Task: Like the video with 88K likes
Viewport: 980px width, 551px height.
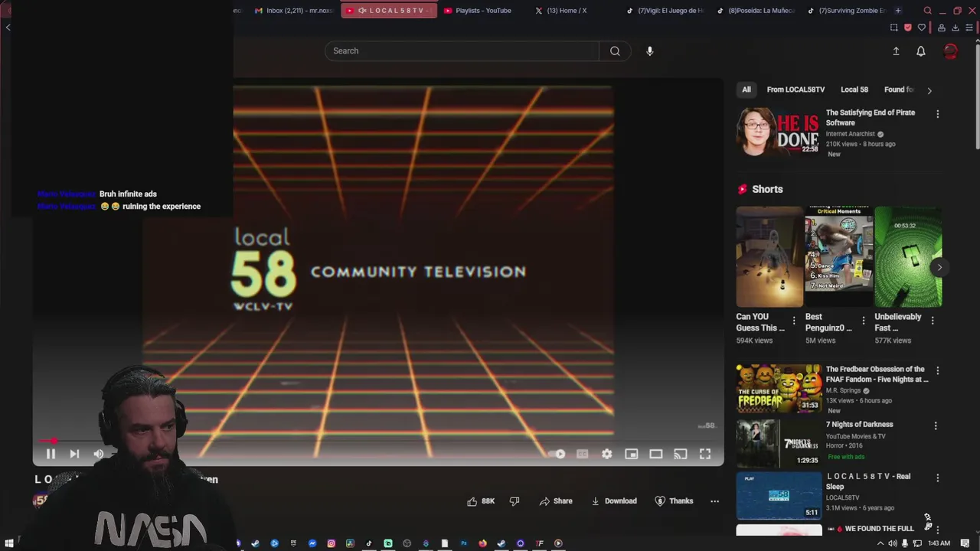Action: tap(481, 501)
